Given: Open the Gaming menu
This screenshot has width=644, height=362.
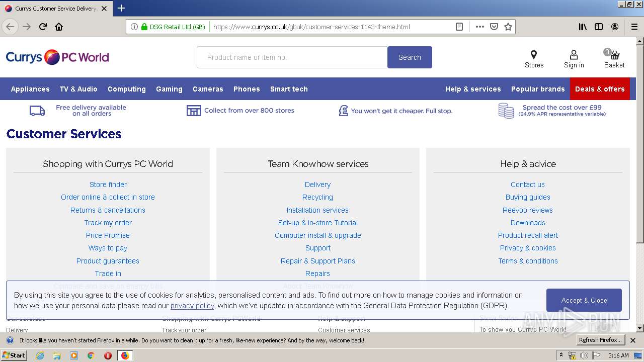Looking at the screenshot, I should (x=169, y=89).
